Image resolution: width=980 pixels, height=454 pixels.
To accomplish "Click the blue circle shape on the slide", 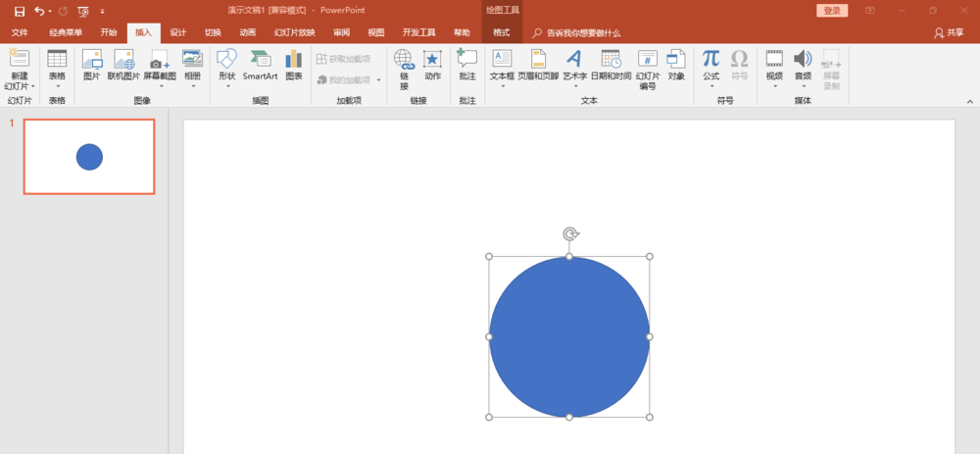I will pyautogui.click(x=569, y=336).
